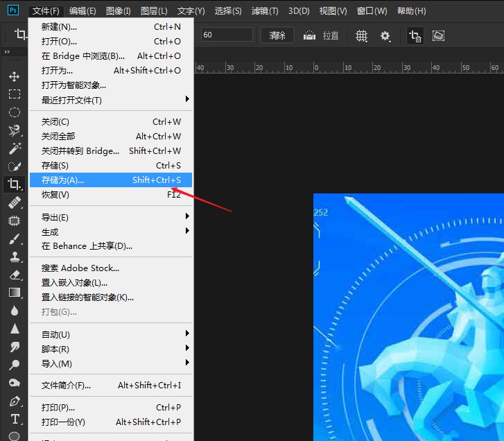Viewport: 504px width, 441px height.
Task: Select the Move tool
Action: (x=14, y=76)
